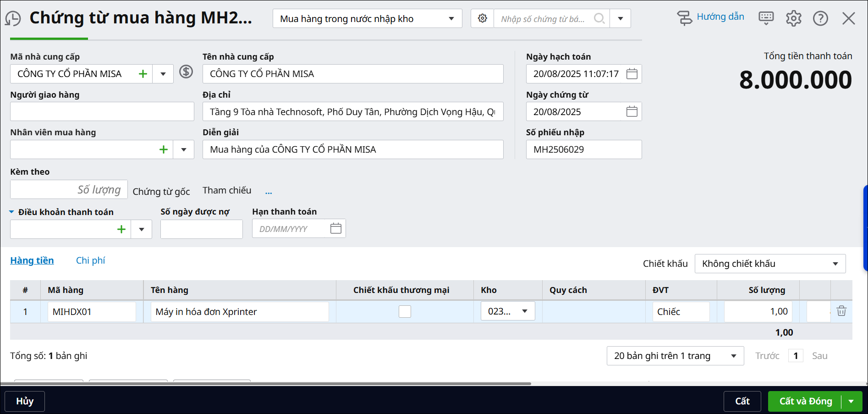
Task: Focus the Số phiếu nhập field
Action: coord(584,149)
